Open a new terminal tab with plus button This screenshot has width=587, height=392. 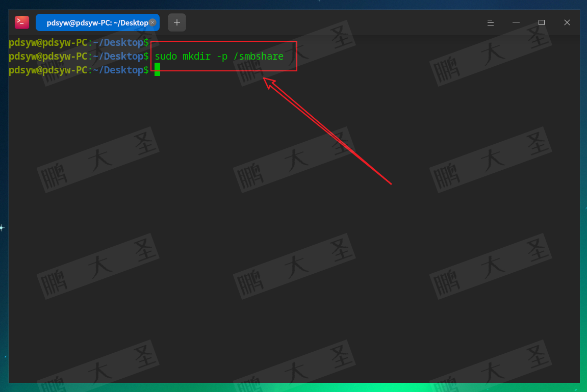coord(176,22)
